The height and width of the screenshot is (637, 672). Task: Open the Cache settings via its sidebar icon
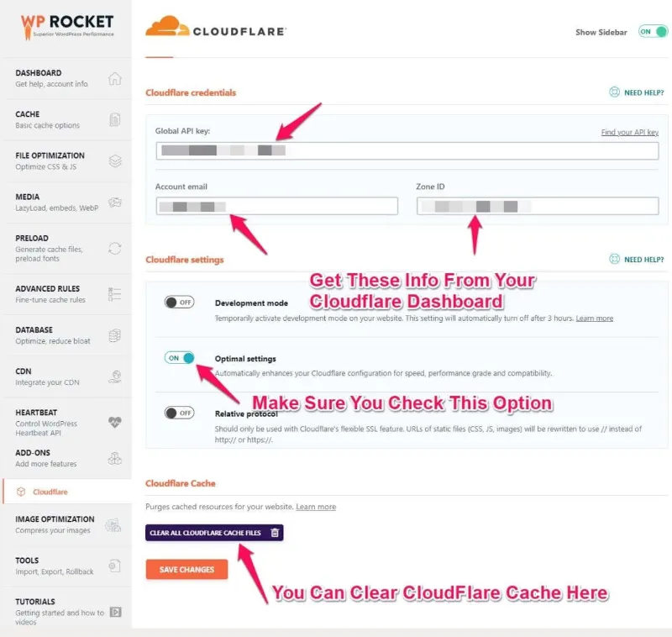click(114, 118)
